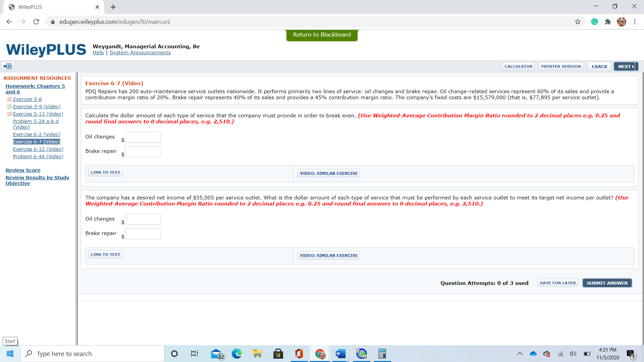Launch Microsoft Edge from the taskbar
This screenshot has height=362, width=644.
point(237,354)
